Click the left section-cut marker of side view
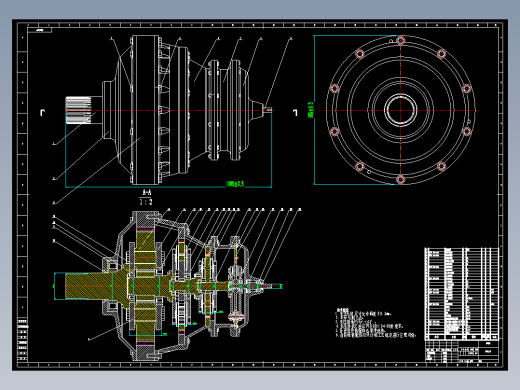 42,113
